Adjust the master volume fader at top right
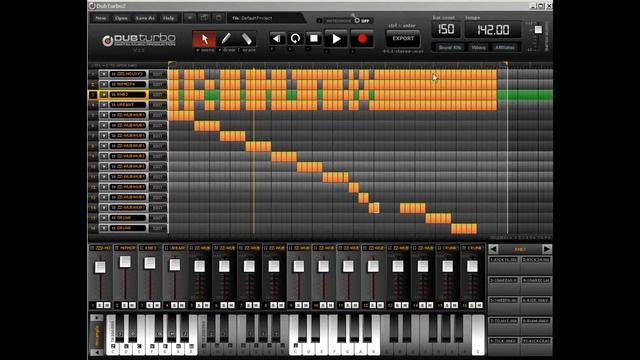Image resolution: width=640 pixels, height=360 pixels. pyautogui.click(x=538, y=29)
